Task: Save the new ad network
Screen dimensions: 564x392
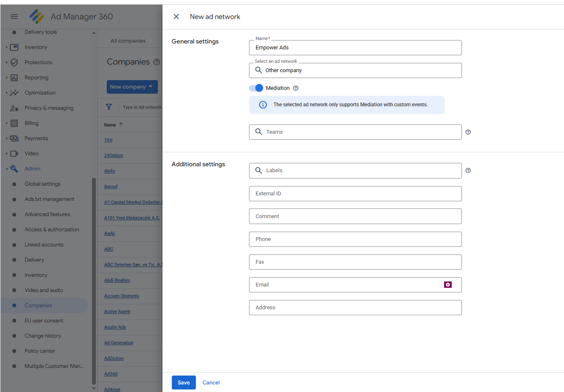Action: 184,382
